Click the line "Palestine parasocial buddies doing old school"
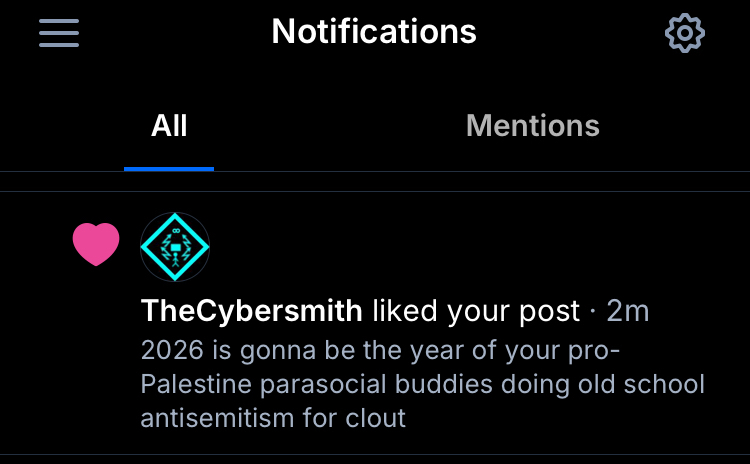The height and width of the screenshot is (464, 750). coord(422,384)
